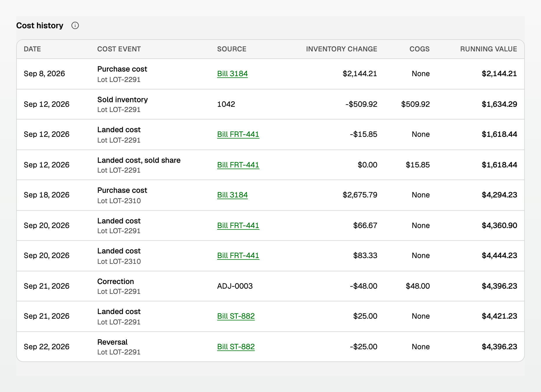Select the $0.00 inventory change value
Viewport: 541px width, 392px height.
point(367,165)
